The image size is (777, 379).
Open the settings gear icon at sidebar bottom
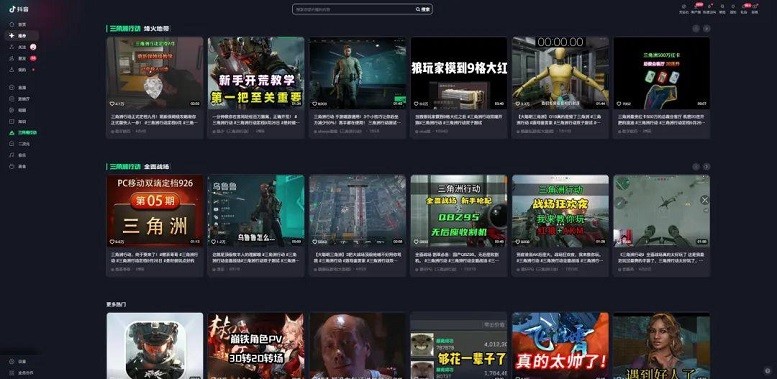click(11, 362)
